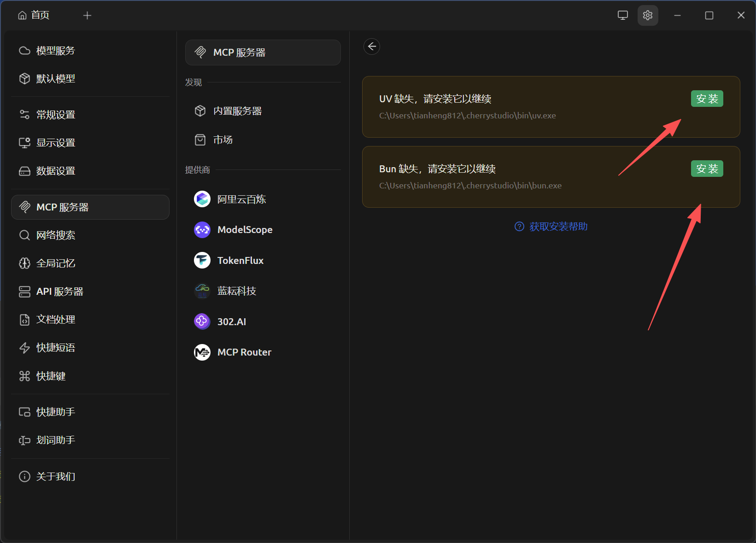Click the MCP Router provider logo
This screenshot has width=756, height=543.
coord(202,352)
